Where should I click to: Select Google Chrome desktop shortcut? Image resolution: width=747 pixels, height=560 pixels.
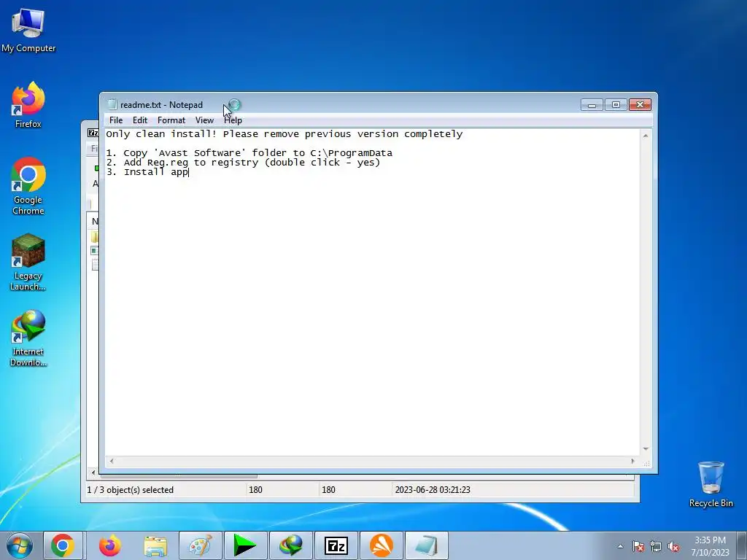click(x=28, y=186)
